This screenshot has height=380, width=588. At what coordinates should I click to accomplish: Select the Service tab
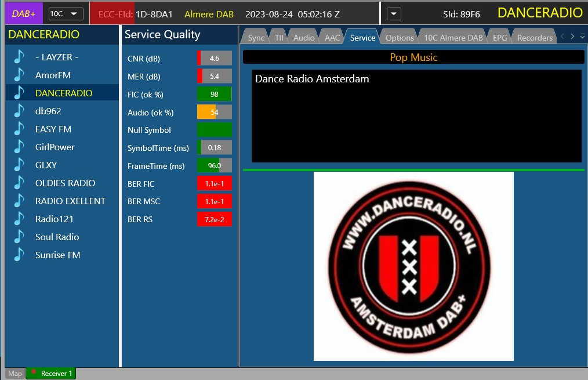(x=362, y=38)
